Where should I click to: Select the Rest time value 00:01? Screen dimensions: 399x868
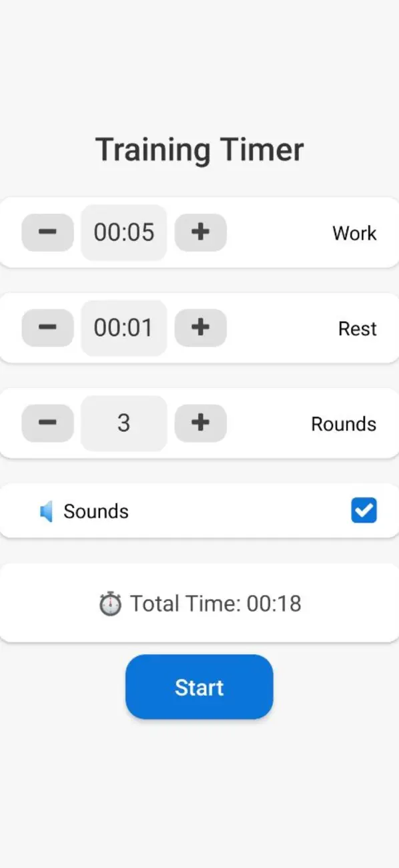pyautogui.click(x=123, y=328)
